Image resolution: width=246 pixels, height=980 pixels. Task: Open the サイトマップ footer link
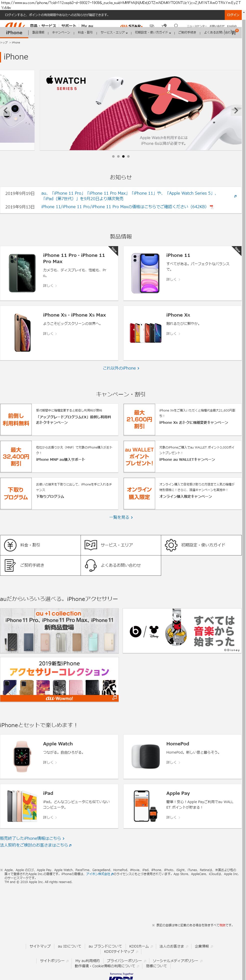tap(40, 946)
